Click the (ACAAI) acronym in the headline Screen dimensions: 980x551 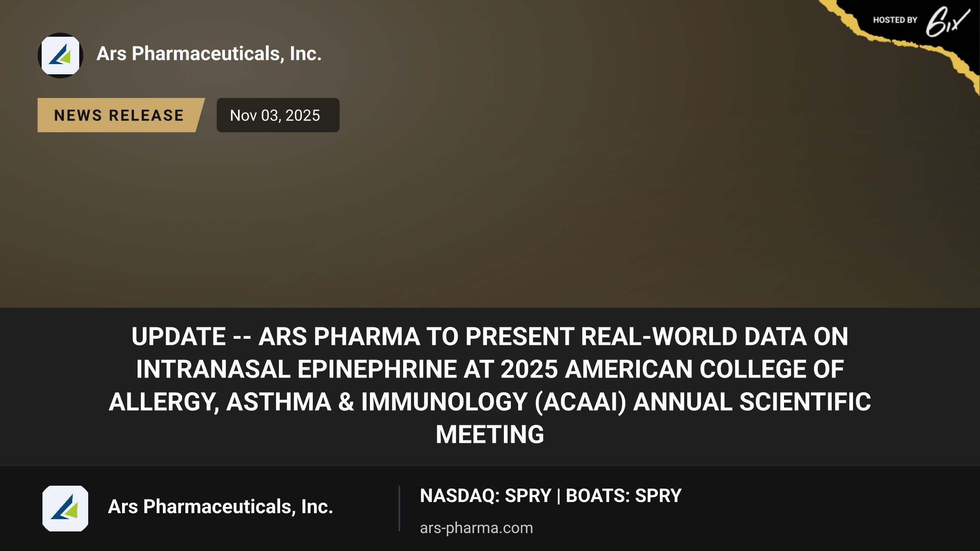point(581,402)
